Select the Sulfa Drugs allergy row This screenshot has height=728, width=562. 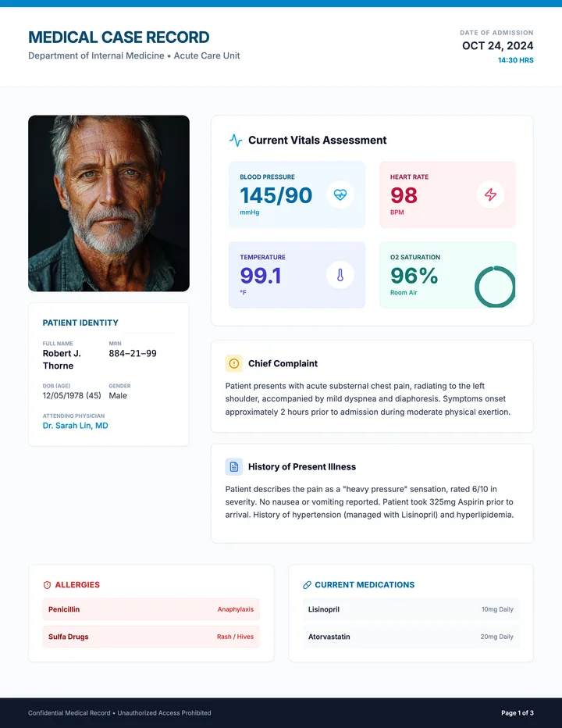click(151, 637)
